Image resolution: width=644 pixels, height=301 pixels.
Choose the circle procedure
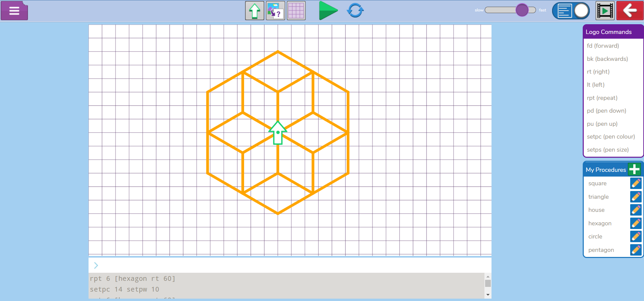(595, 236)
